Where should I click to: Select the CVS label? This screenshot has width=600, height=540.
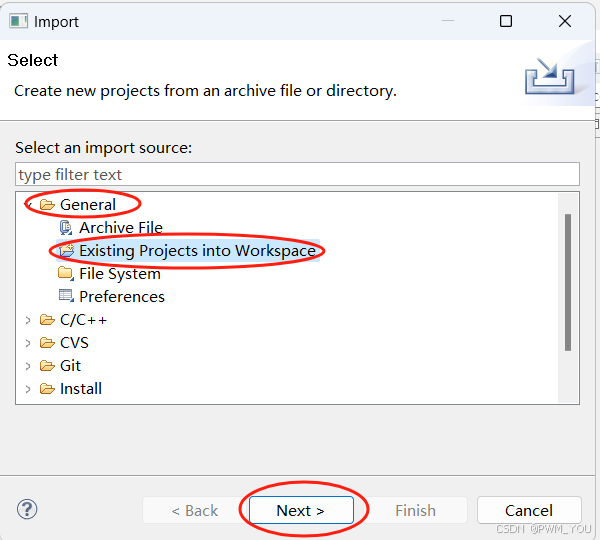(x=74, y=343)
